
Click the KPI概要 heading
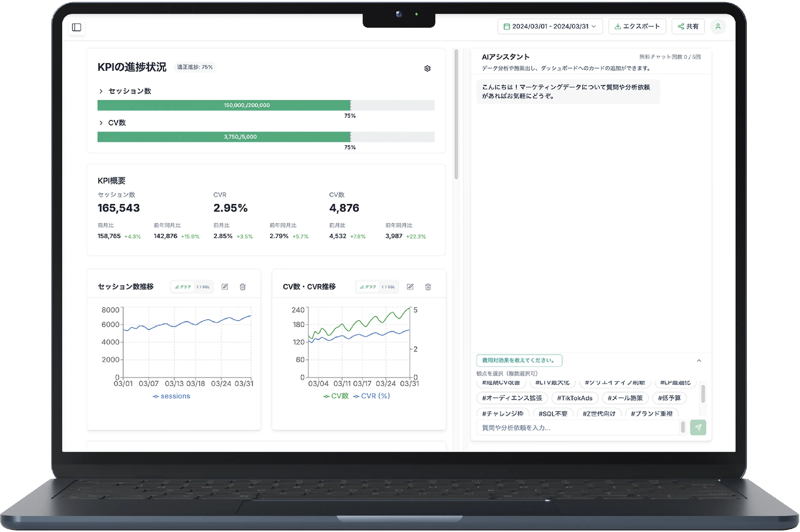(x=112, y=181)
